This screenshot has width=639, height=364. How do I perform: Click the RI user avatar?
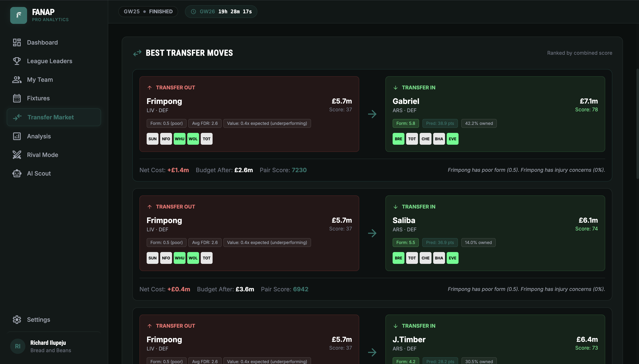click(18, 346)
